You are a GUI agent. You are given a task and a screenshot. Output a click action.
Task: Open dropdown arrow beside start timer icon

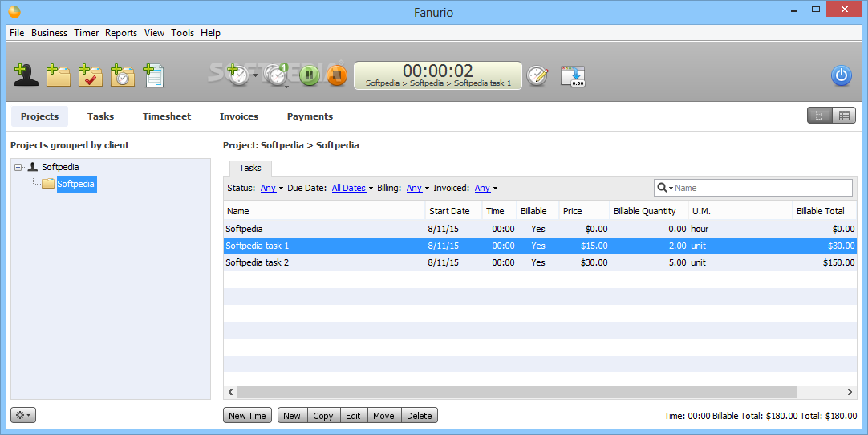point(256,75)
